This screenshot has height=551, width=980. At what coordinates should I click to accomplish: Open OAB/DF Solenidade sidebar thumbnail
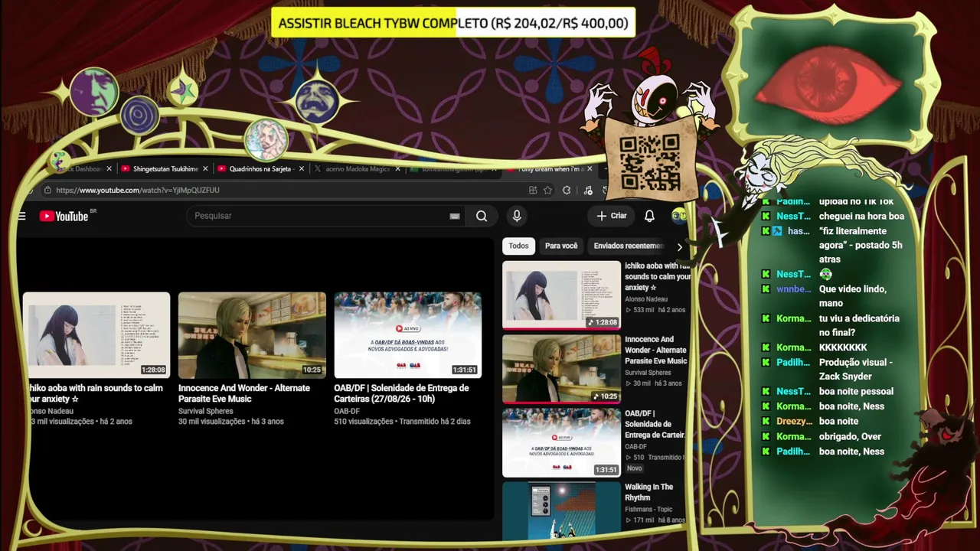(x=561, y=442)
